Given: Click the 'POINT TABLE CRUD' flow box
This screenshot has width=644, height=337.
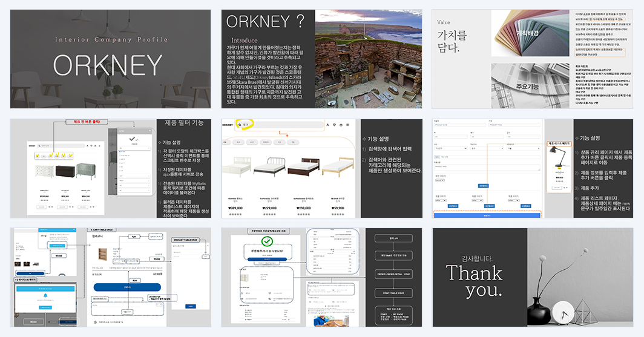Looking at the screenshot, I should (393, 293).
